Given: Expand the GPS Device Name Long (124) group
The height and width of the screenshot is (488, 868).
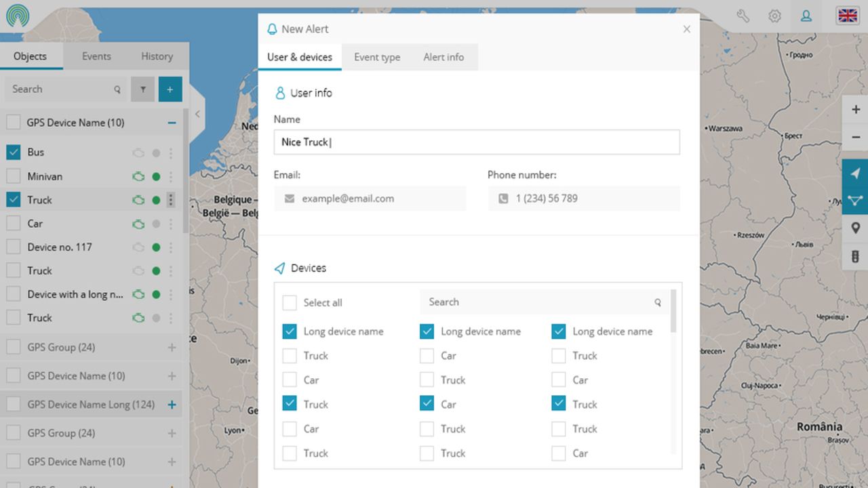Looking at the screenshot, I should pos(172,405).
